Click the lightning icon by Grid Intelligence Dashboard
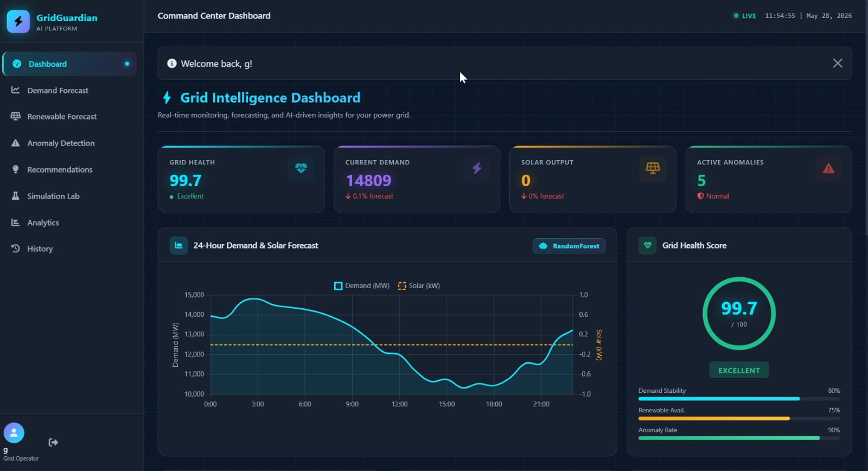The image size is (868, 471). tap(167, 98)
